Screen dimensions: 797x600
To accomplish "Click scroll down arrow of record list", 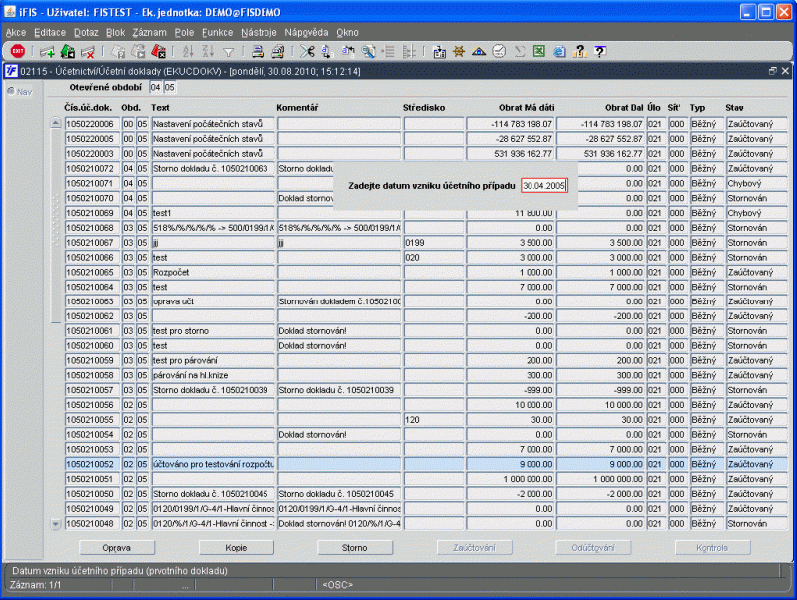I will click(x=56, y=524).
